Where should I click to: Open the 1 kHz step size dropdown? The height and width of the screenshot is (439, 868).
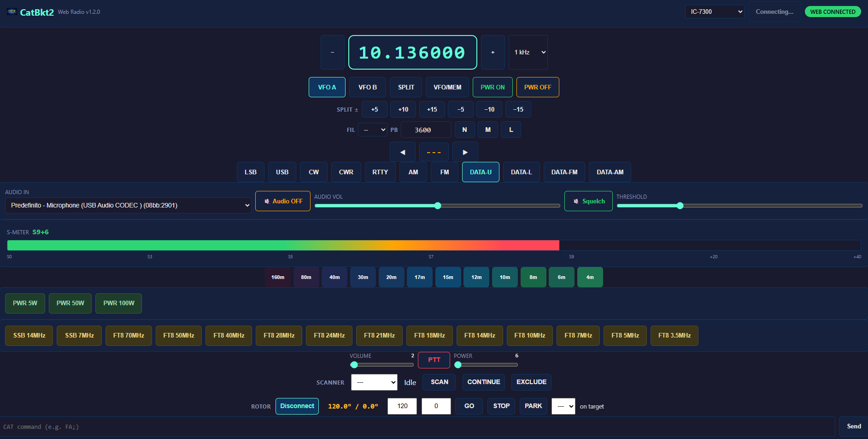528,52
